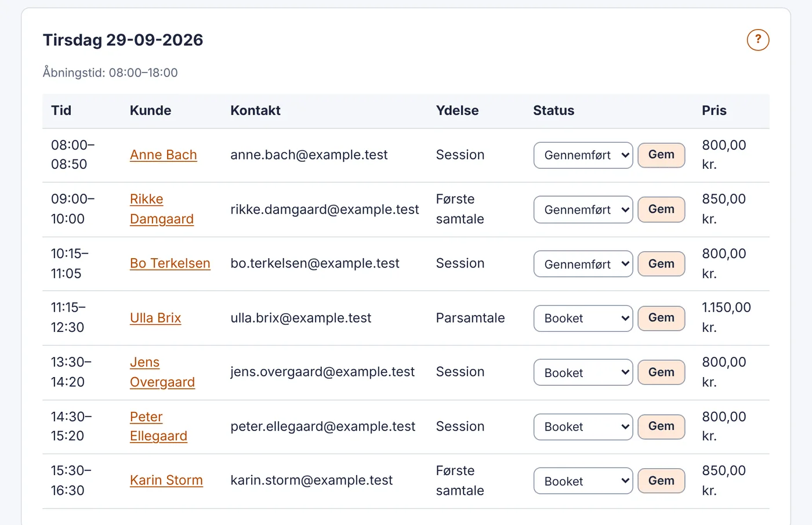Click the Kunde column header
Screen dimensions: 812x525
point(151,111)
